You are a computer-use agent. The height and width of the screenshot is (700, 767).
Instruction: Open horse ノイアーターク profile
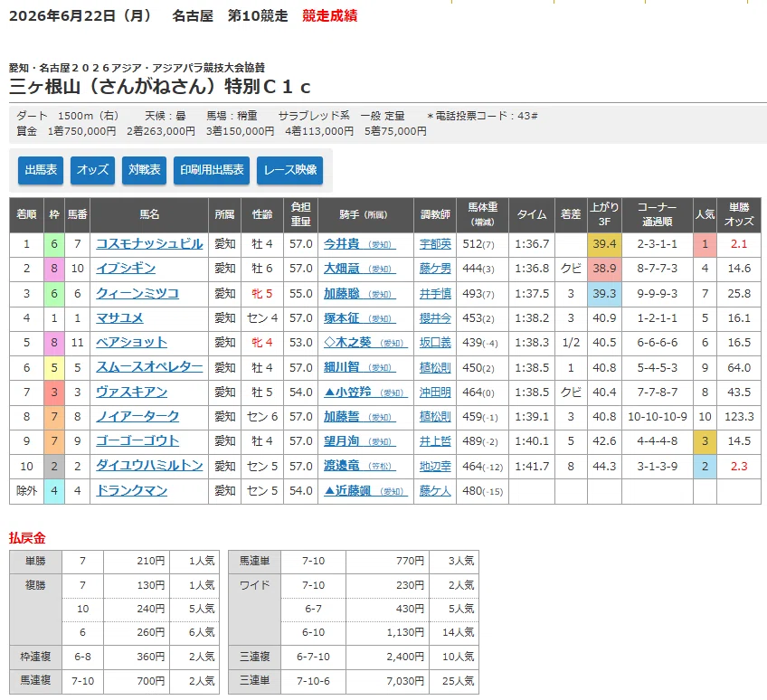click(x=137, y=417)
